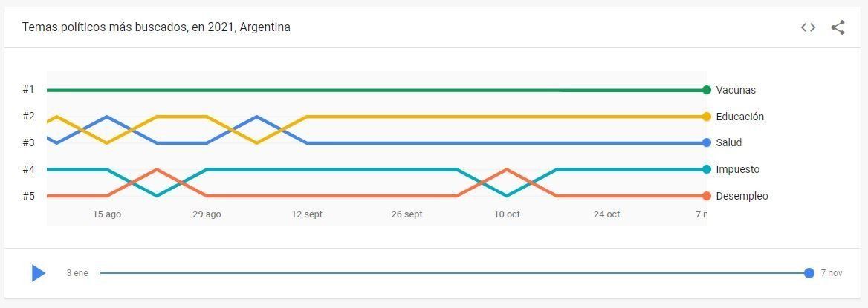Click the yellow Educación endpoint dot
This screenshot has width=868, height=308.
pyautogui.click(x=706, y=117)
